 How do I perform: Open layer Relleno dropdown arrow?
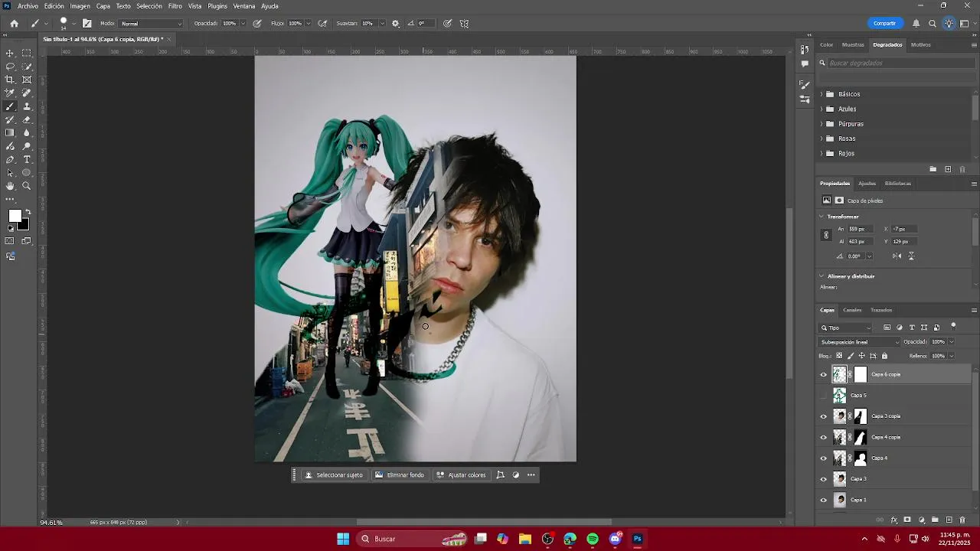(951, 356)
